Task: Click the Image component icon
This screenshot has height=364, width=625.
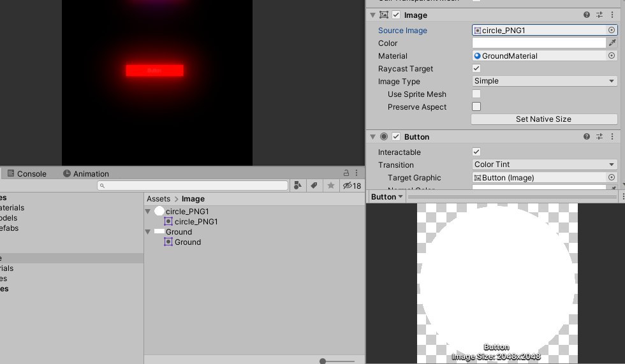Action: [x=383, y=15]
